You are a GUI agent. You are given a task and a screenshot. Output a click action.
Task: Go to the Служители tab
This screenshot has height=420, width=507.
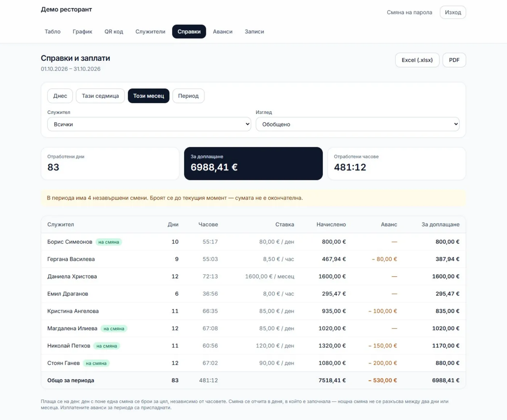[150, 31]
